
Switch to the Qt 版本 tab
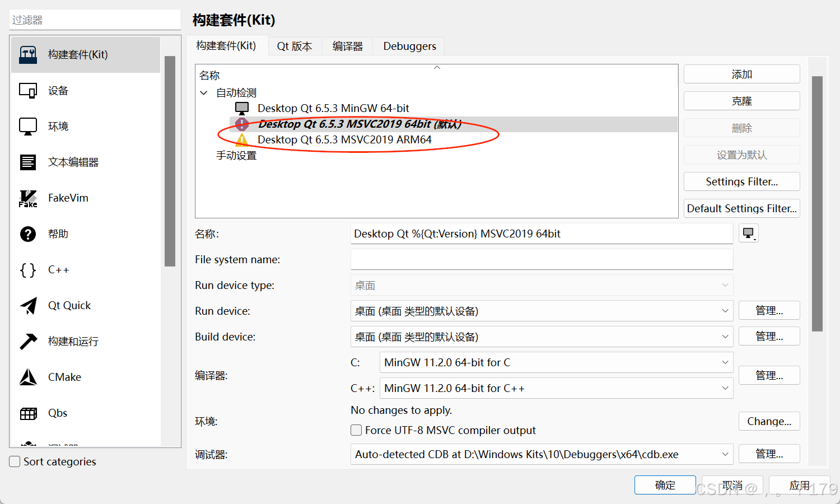(295, 46)
